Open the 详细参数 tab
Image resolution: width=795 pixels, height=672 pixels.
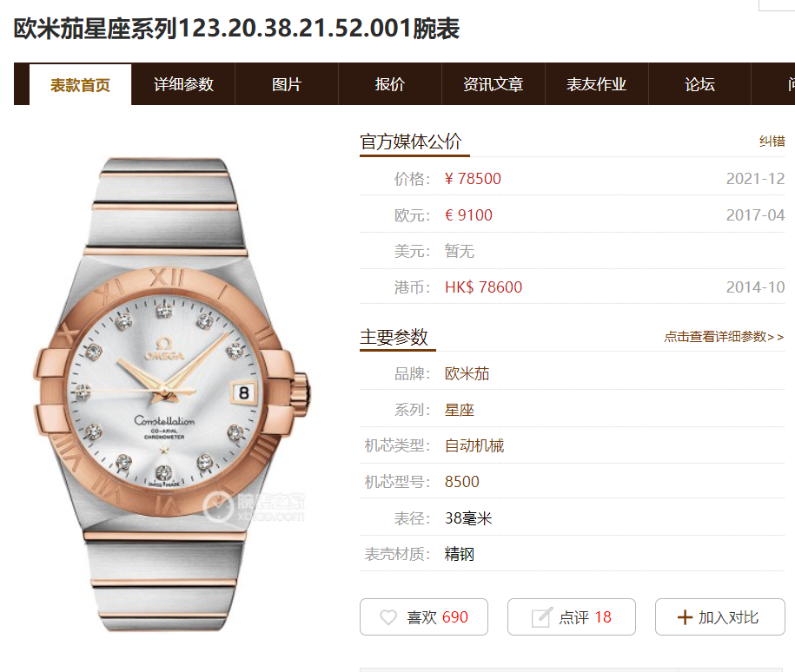click(183, 84)
